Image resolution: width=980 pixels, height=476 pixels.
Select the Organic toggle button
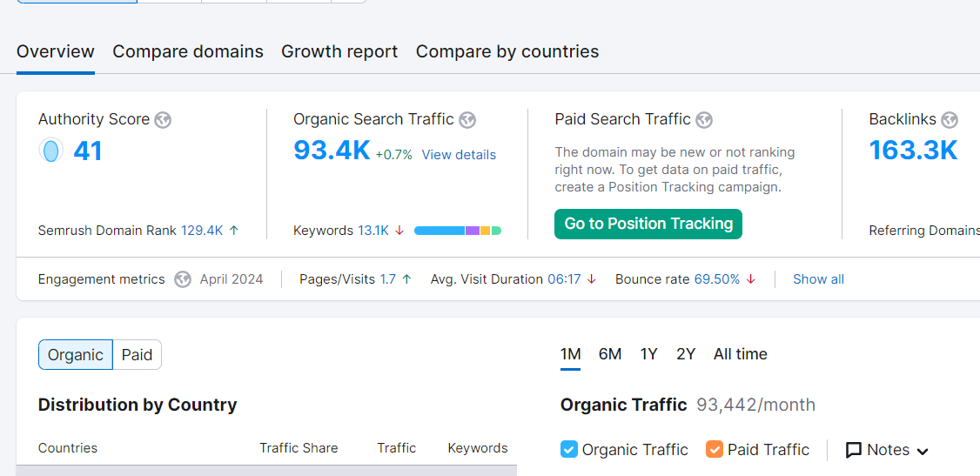pyautogui.click(x=76, y=355)
